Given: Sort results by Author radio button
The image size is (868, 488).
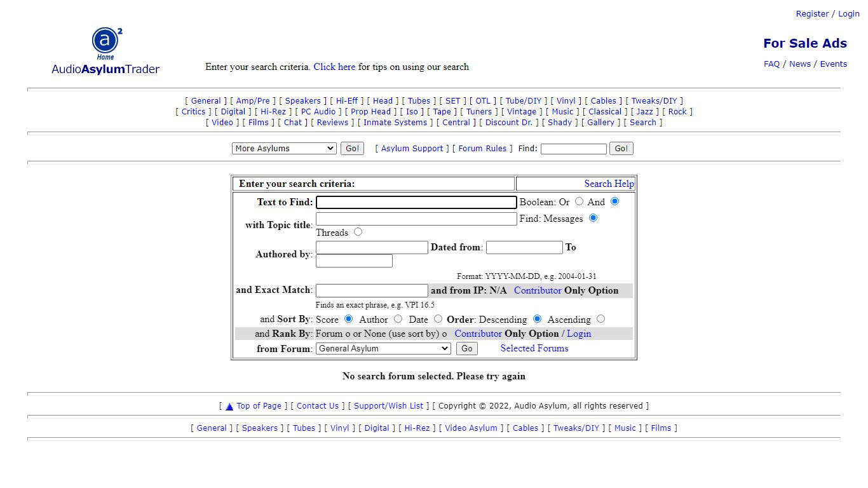Looking at the screenshot, I should pos(398,319).
